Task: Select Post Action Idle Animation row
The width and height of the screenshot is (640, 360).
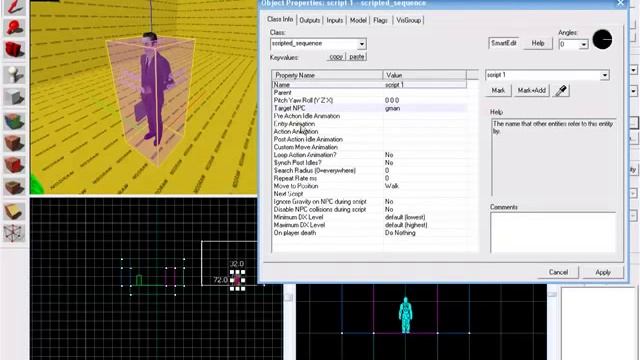Action: 369,139
